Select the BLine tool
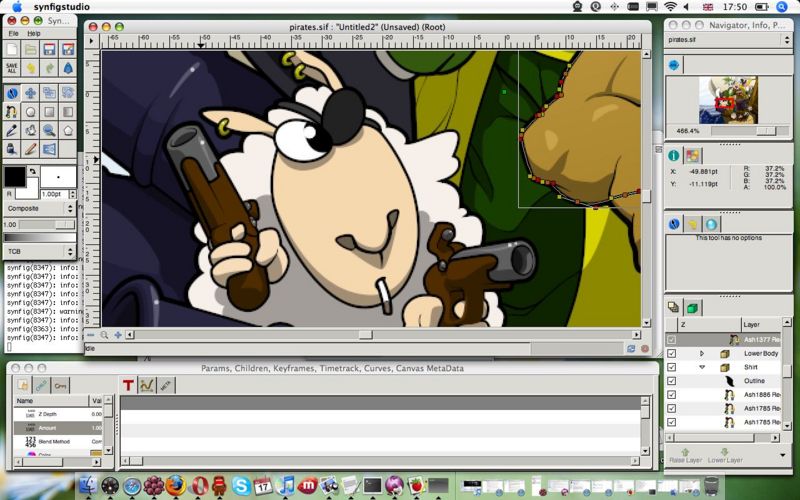Screen dimensions: 800x500 (x=12, y=111)
